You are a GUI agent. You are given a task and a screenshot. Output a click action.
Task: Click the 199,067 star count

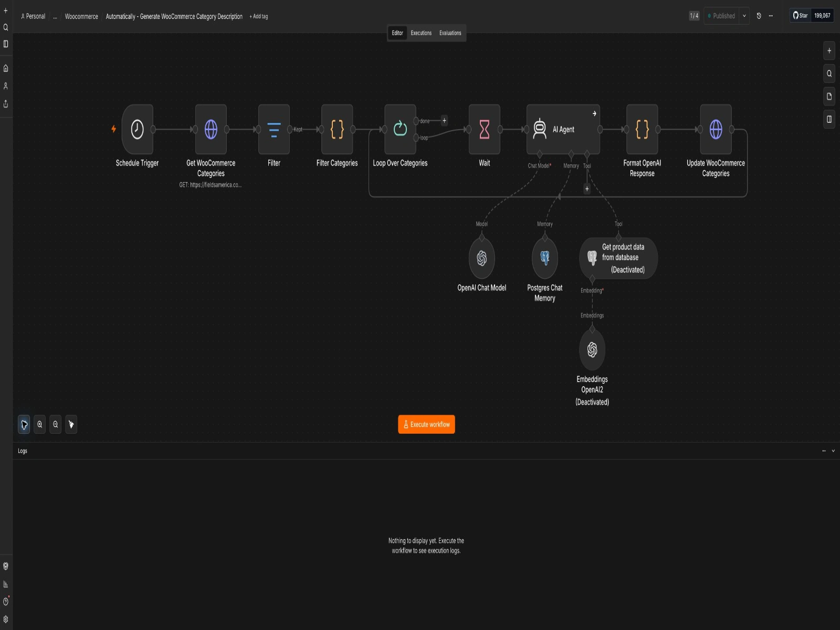pos(822,16)
